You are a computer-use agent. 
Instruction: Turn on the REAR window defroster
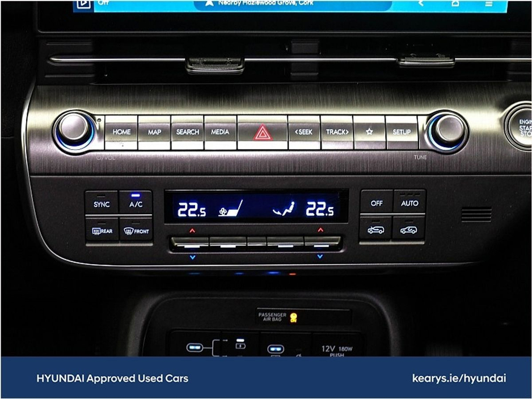point(102,231)
